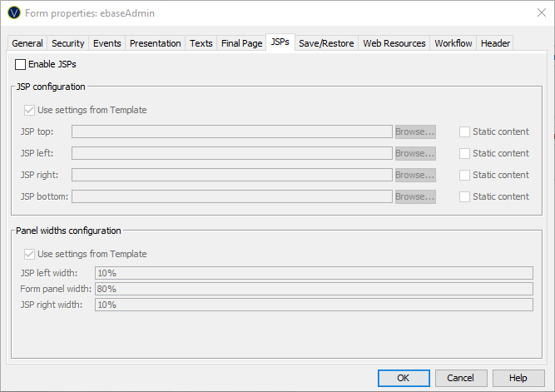Toggle Static content for JSP bottom
The height and width of the screenshot is (392, 555).
465,196
